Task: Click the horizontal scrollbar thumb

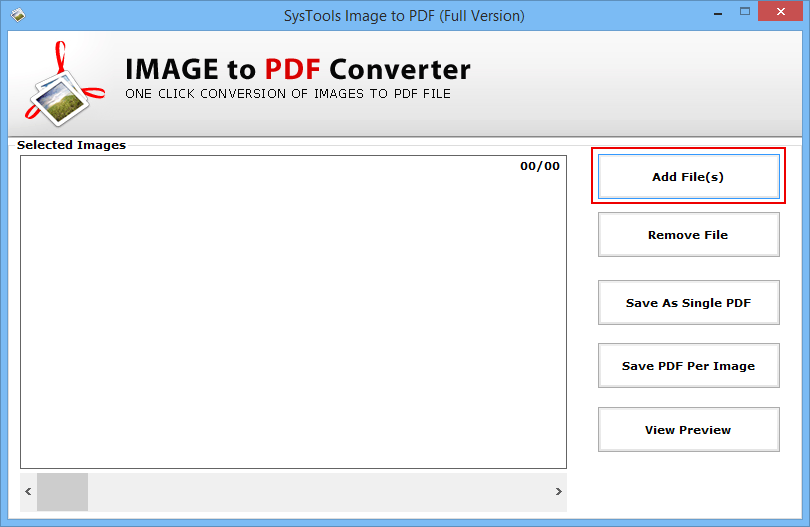Action: tap(63, 492)
